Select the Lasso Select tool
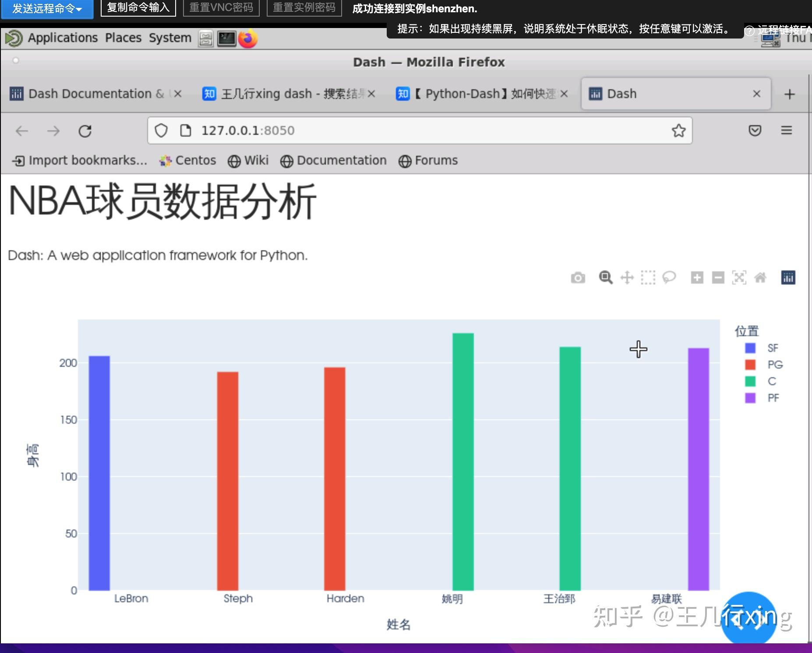Viewport: 812px width, 653px height. point(669,277)
